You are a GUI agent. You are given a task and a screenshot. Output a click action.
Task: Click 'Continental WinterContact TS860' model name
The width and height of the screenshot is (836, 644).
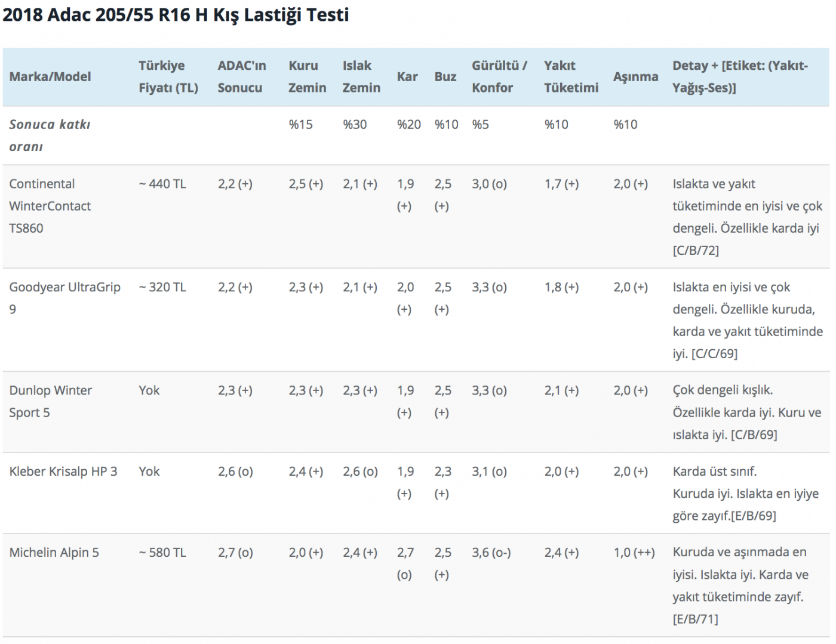coord(50,206)
